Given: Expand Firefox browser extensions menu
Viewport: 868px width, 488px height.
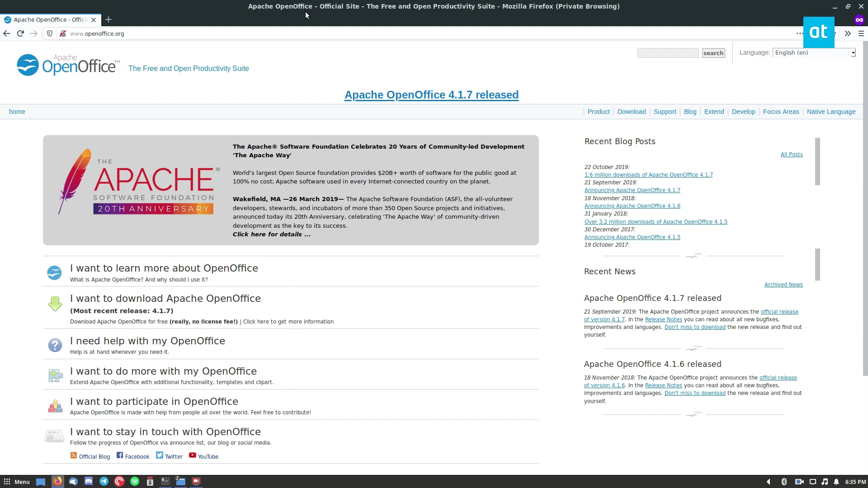Looking at the screenshot, I should (848, 33).
